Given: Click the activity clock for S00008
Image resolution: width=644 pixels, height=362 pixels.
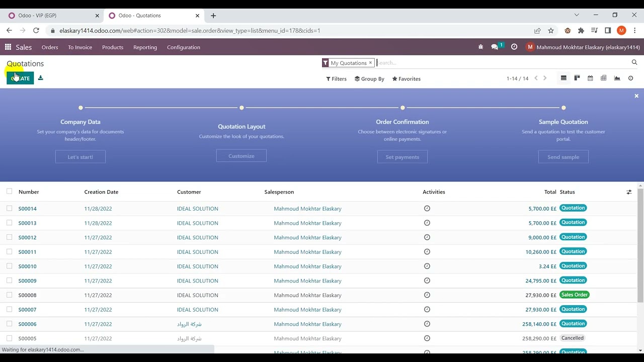Looking at the screenshot, I should coord(427,295).
